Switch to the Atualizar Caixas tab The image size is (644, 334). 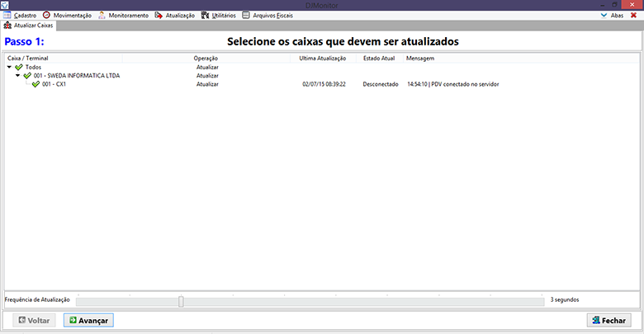[29, 26]
